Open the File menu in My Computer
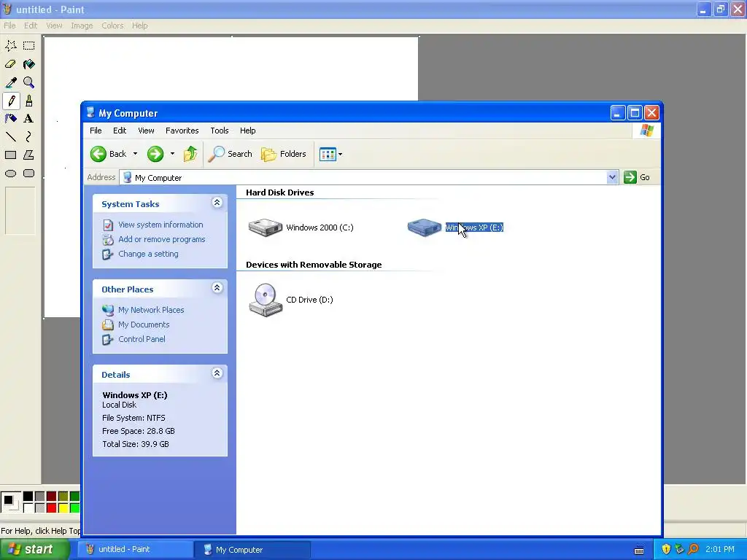 (96, 131)
